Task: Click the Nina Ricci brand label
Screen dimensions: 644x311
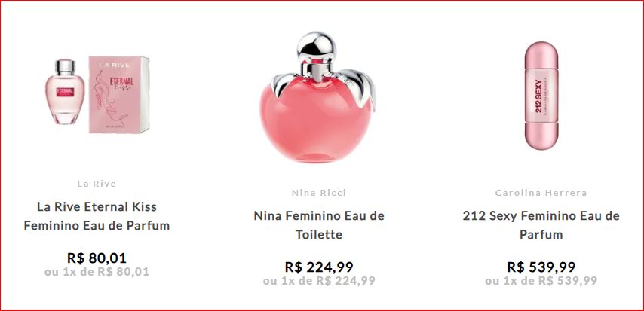Action: pyautogui.click(x=319, y=193)
